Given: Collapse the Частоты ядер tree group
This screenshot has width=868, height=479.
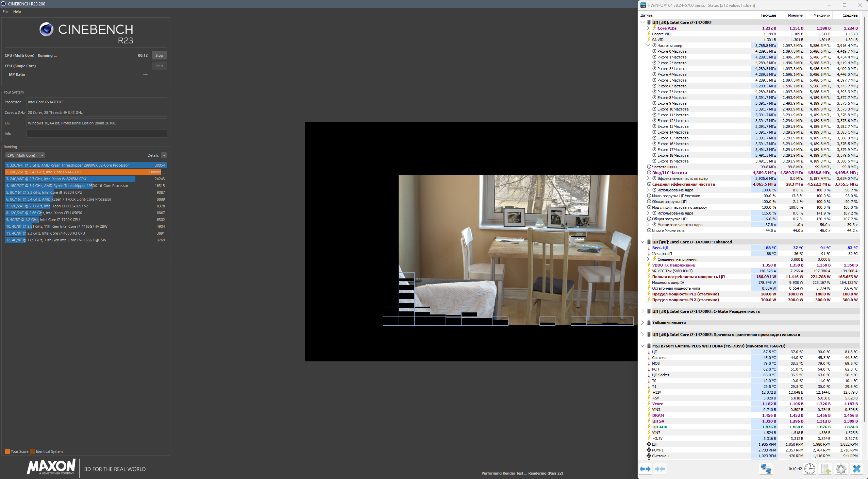Looking at the screenshot, I should tap(648, 46).
